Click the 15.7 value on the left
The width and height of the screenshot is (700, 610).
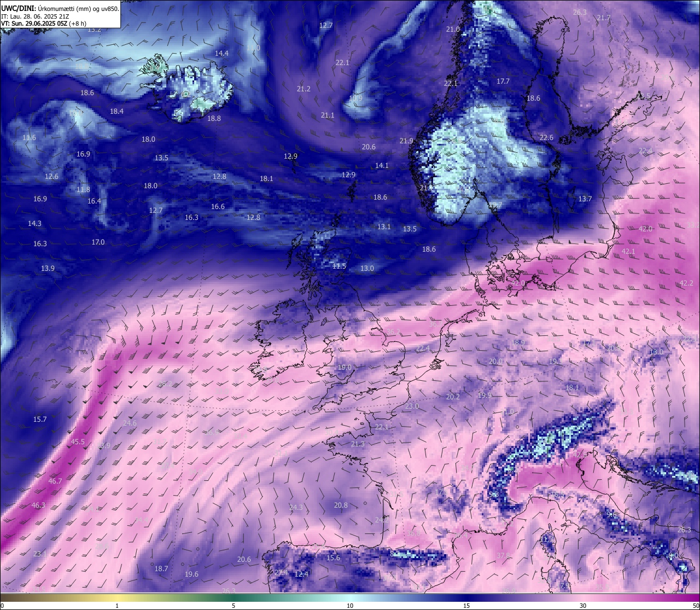pyautogui.click(x=40, y=419)
